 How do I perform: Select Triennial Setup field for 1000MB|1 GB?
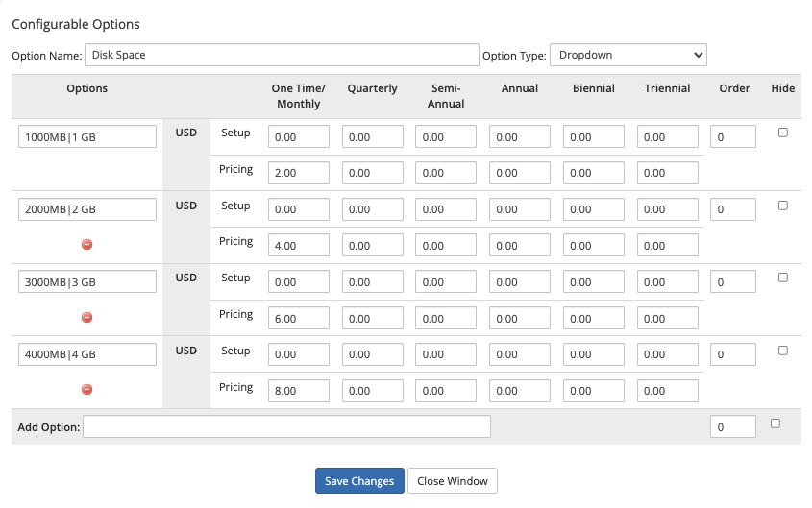668,136
